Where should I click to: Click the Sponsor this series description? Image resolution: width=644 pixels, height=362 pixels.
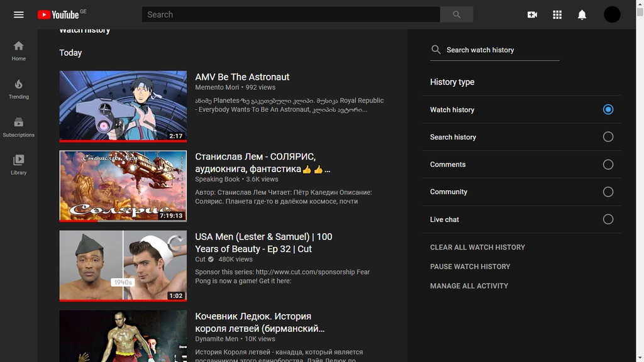282,277
